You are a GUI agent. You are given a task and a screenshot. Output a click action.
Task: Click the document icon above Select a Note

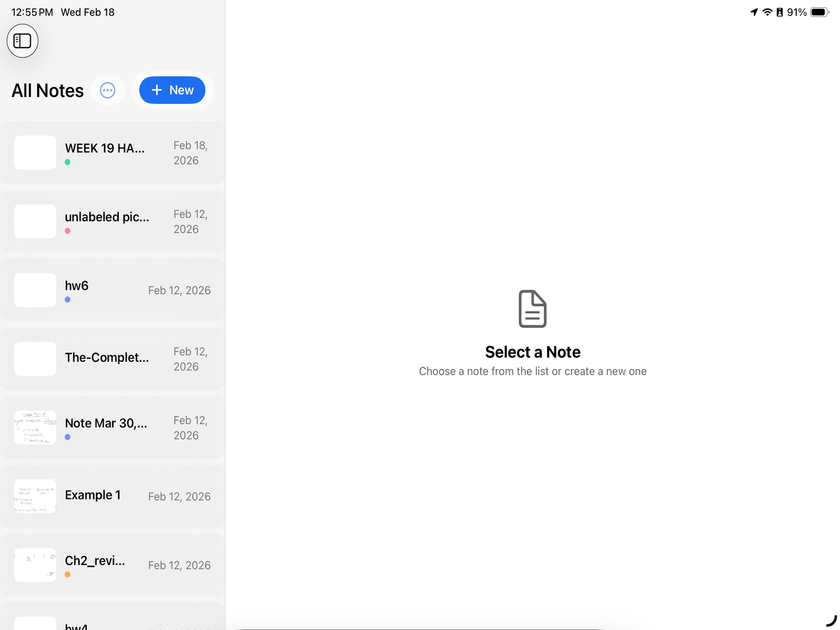[x=532, y=309]
